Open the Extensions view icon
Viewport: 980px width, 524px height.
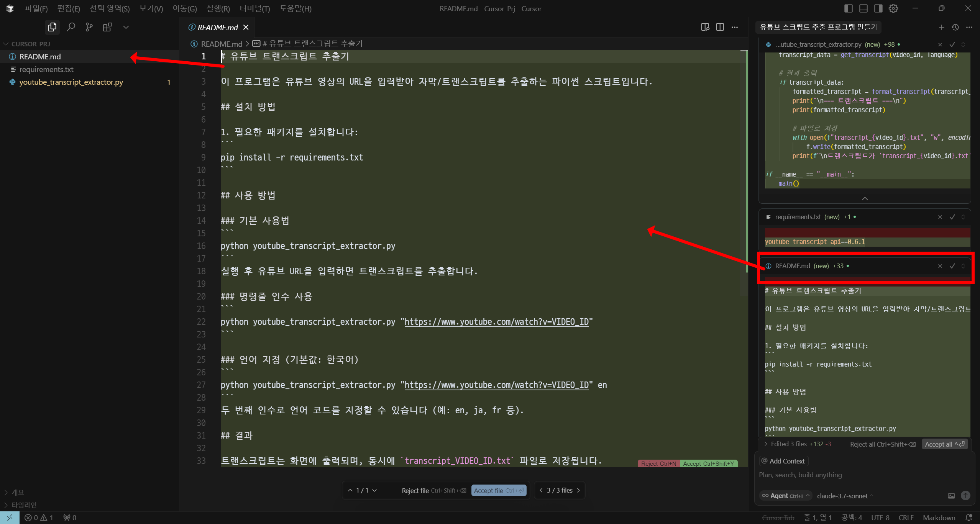click(x=107, y=27)
